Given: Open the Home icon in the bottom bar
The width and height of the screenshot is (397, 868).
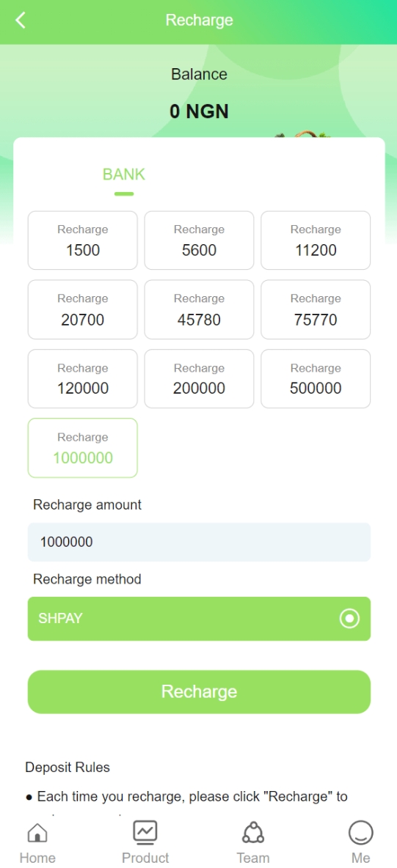Looking at the screenshot, I should click(x=37, y=832).
